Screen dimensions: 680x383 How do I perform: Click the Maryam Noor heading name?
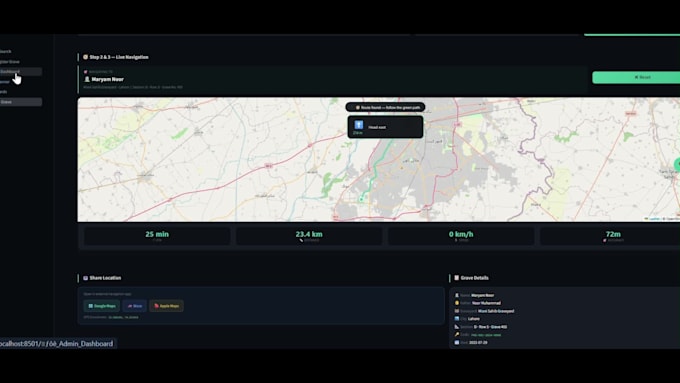click(108, 79)
